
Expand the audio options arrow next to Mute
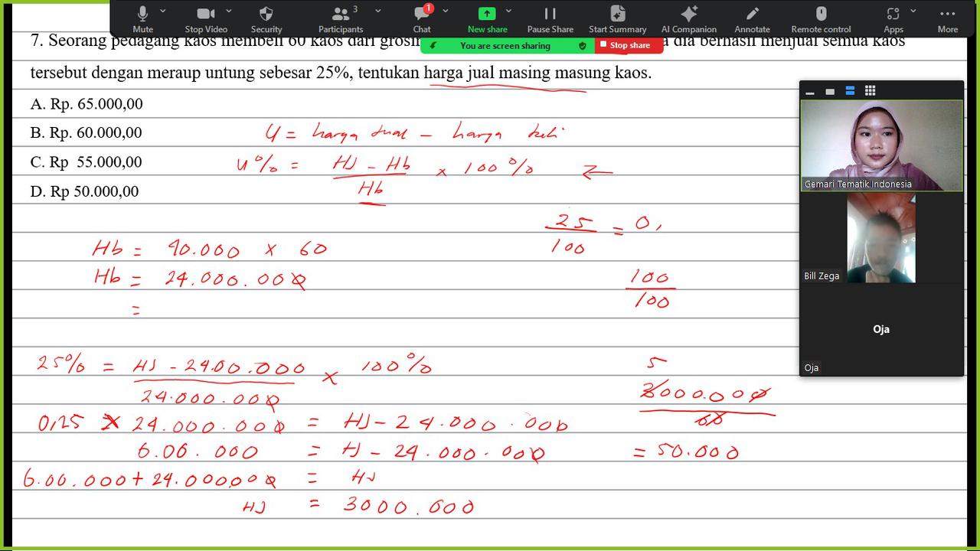coord(163,11)
